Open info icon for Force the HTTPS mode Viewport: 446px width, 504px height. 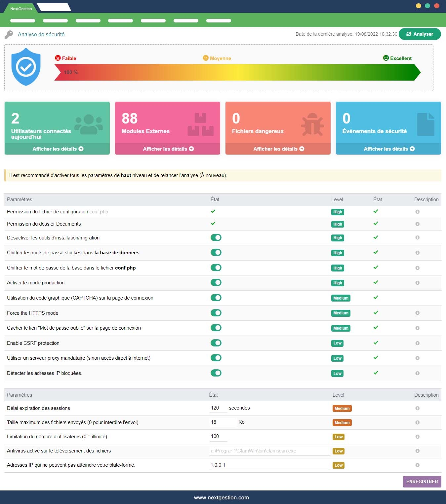[x=417, y=313]
